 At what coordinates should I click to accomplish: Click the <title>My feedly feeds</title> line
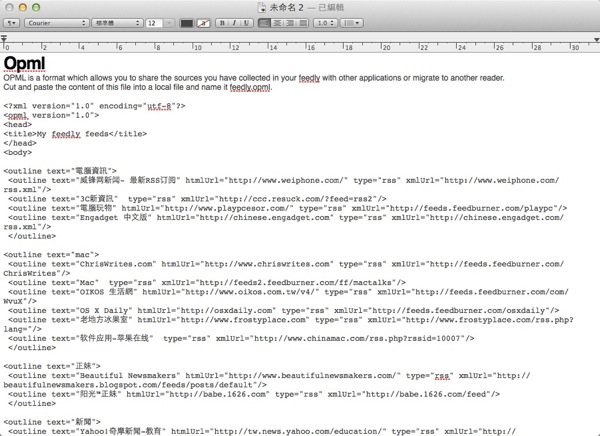coord(75,134)
